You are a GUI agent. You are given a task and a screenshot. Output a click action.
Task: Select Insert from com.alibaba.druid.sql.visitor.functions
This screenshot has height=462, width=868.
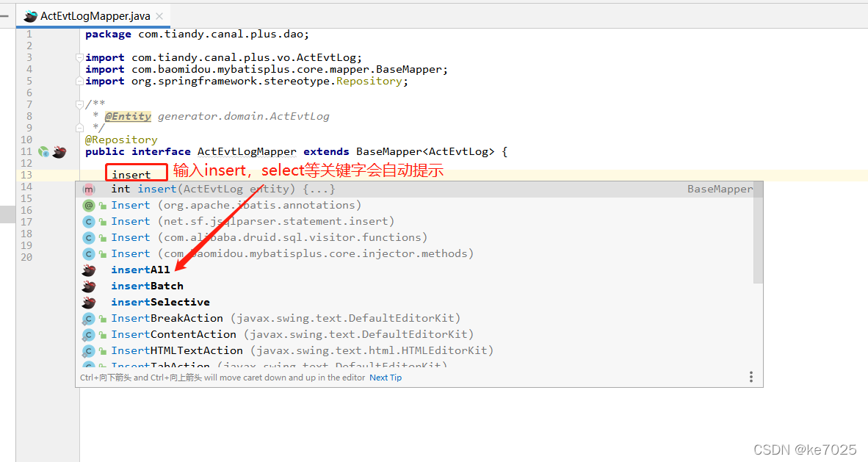[414, 237]
